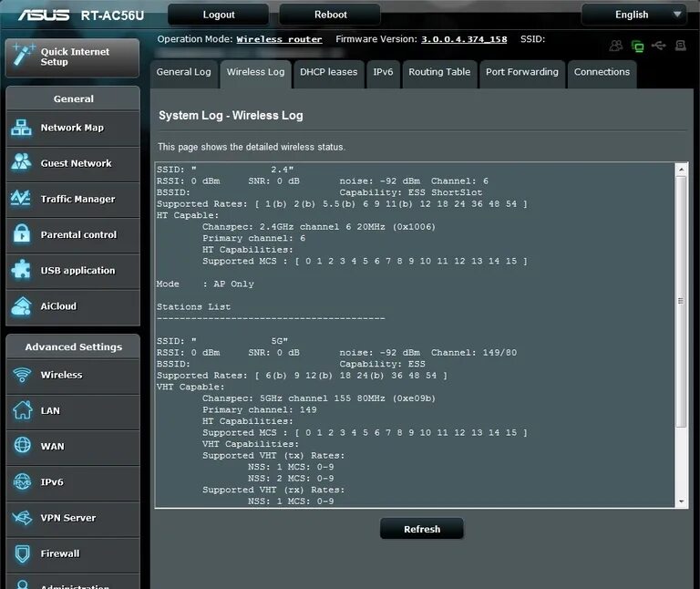Open Network Map menu item

(x=73, y=129)
